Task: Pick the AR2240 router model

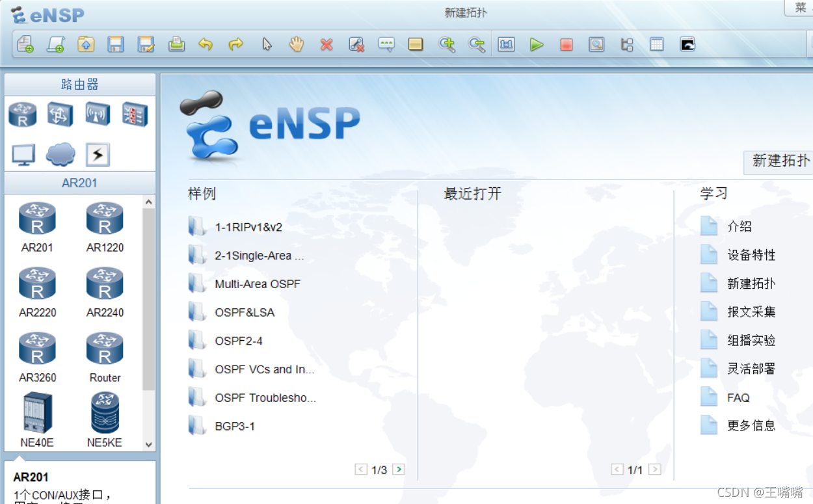Action: point(105,293)
